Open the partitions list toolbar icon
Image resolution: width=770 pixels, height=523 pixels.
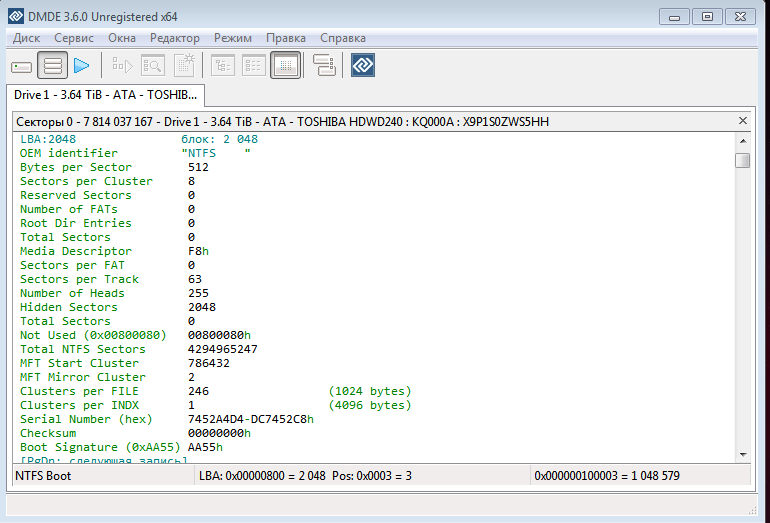pyautogui.click(x=53, y=66)
